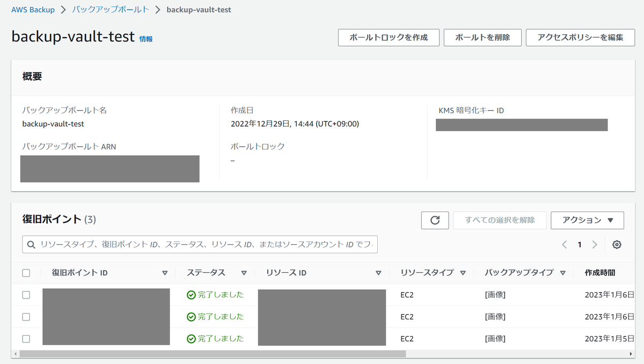This screenshot has width=644, height=364.
Task: Click the recovery point search filter field
Action: (200, 244)
